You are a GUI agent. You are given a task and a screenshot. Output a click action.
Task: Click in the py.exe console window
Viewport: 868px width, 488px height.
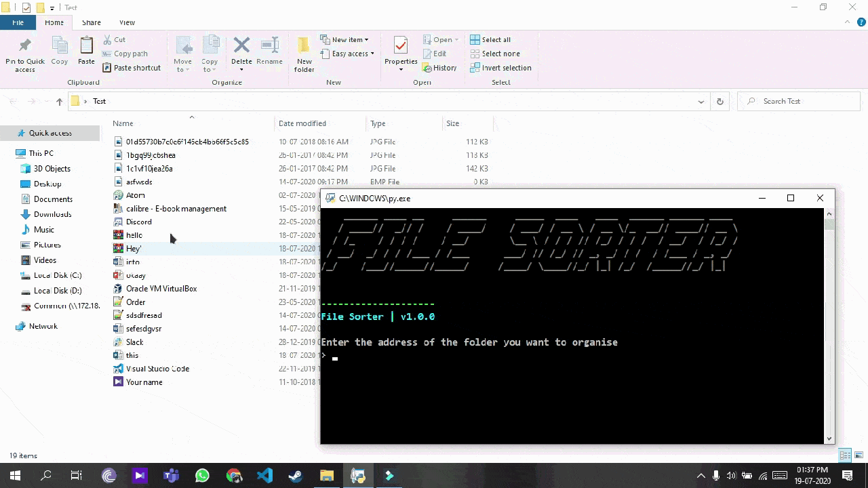572,326
